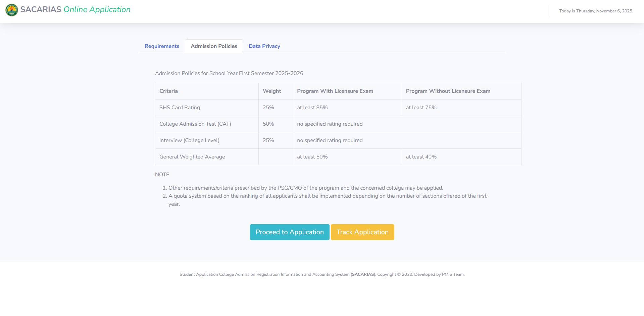This screenshot has width=644, height=316.
Task: Click the Interview (College Level) cell
Action: coord(189,140)
